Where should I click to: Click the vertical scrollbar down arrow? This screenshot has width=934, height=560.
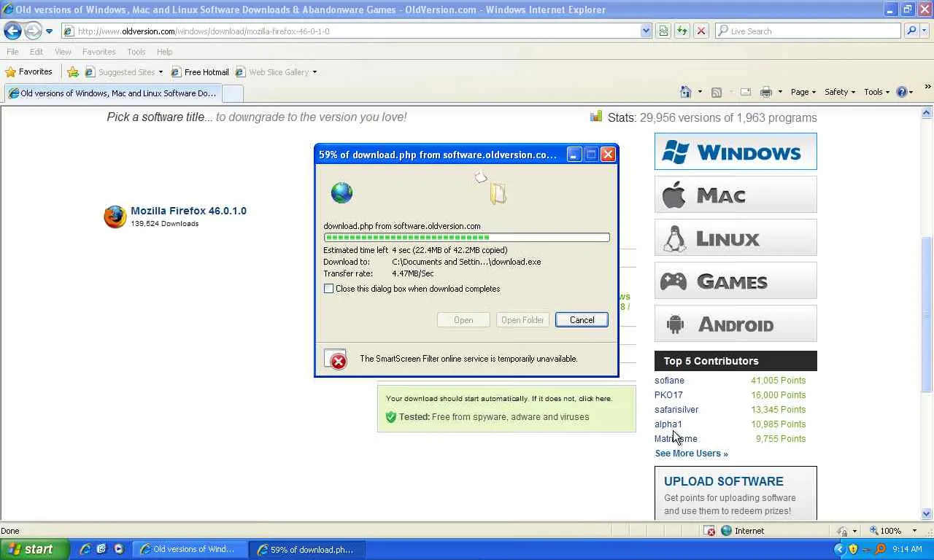point(927,513)
